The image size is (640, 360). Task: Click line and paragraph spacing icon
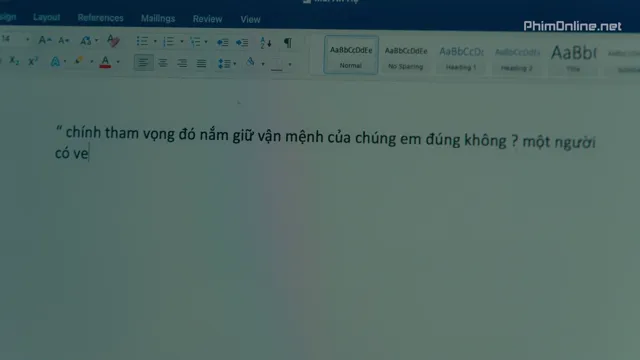point(224,64)
